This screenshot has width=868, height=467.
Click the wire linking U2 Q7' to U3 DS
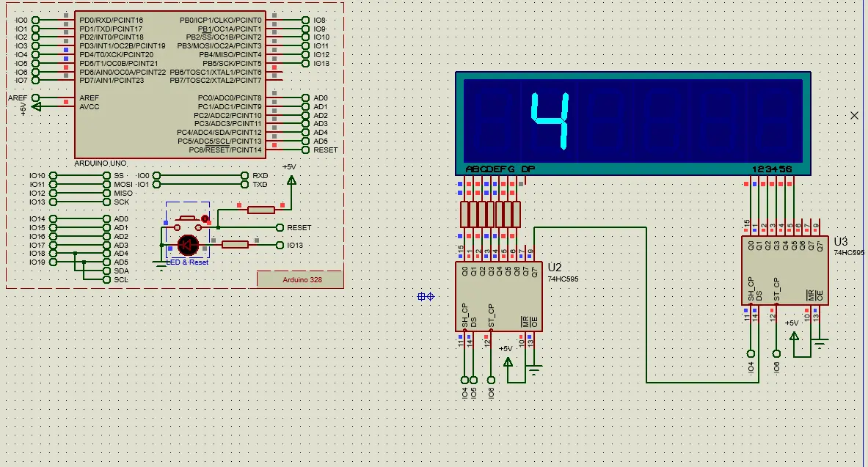646,304
